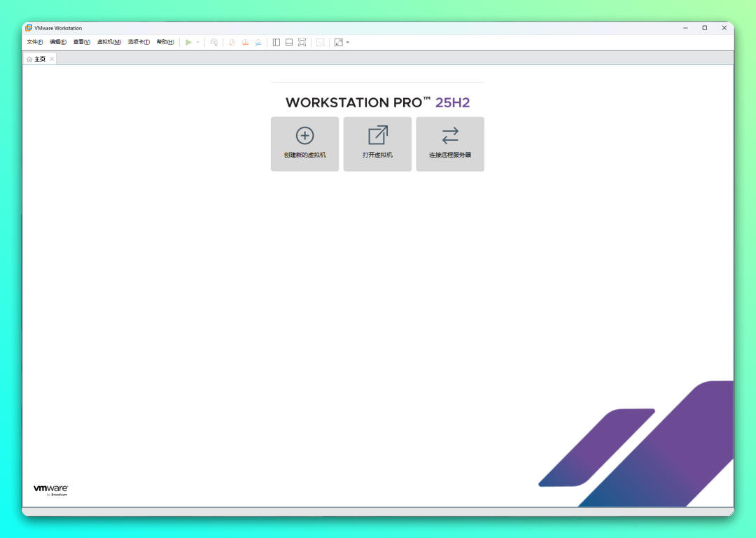
Task: Toggle the library sidebar panel icon
Action: [276, 42]
